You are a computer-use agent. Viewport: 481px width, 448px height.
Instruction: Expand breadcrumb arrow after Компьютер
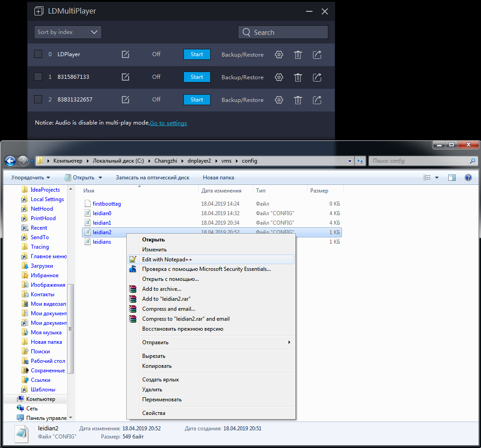(x=87, y=161)
